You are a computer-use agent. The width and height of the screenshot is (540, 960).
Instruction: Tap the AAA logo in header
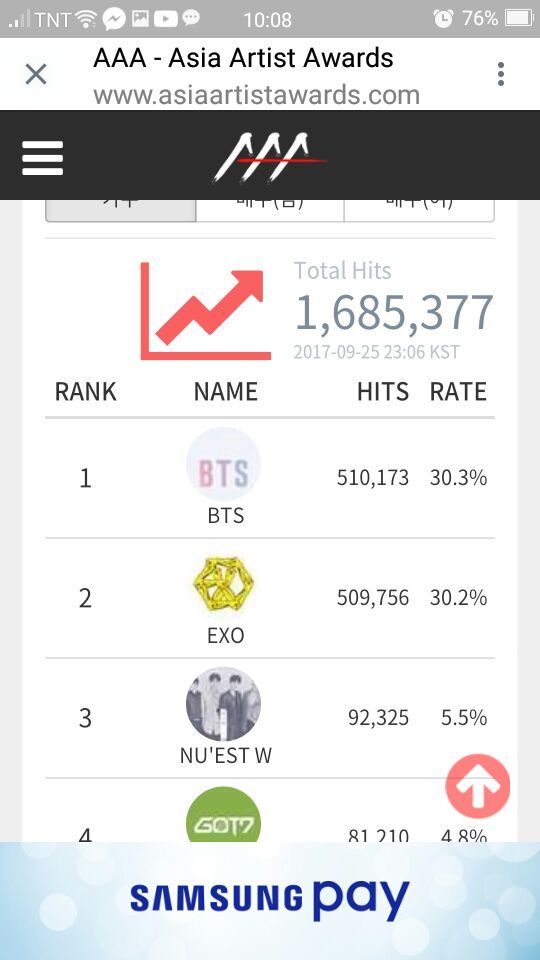point(269,158)
